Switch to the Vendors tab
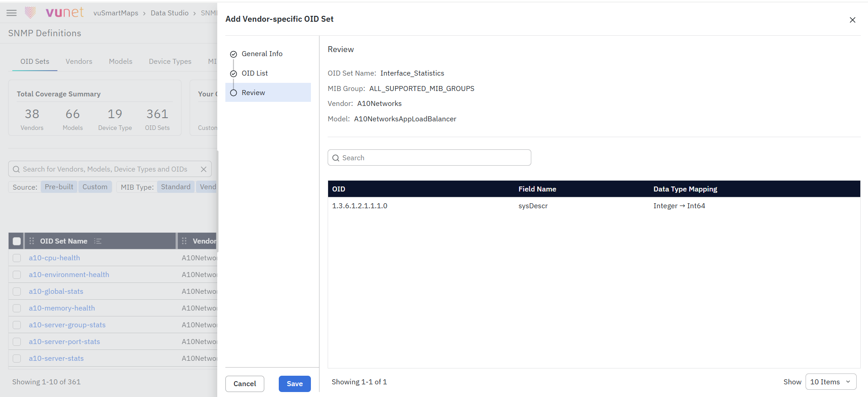 point(79,62)
